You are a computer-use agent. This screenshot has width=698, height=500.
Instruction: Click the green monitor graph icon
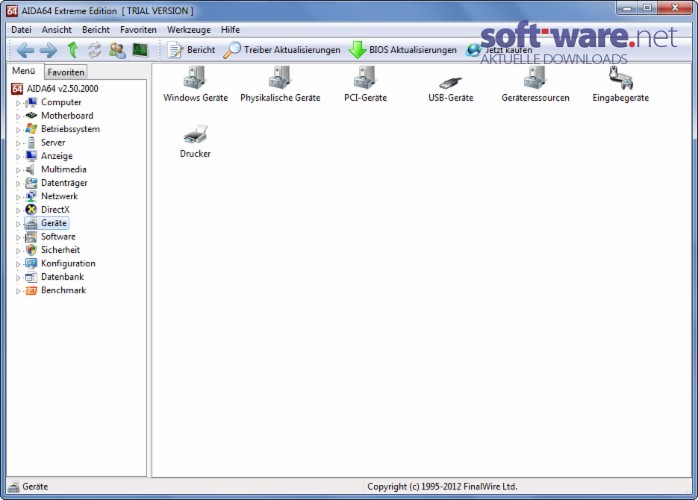pos(141,50)
